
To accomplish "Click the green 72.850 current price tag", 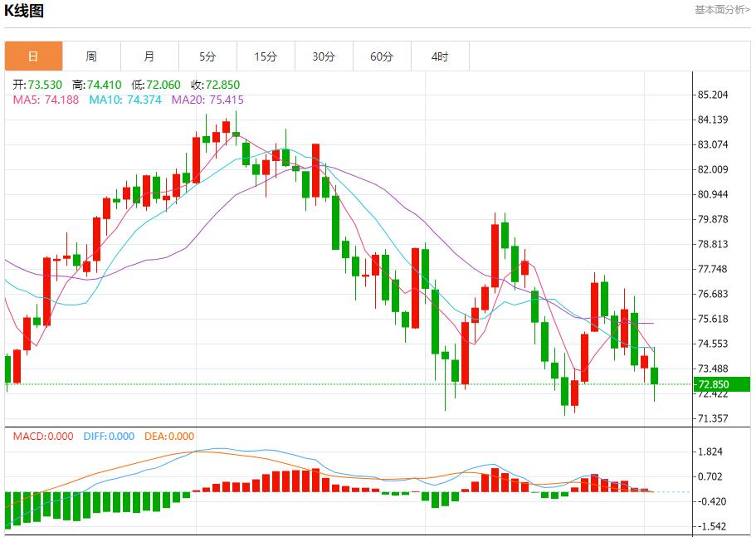I will coord(713,384).
